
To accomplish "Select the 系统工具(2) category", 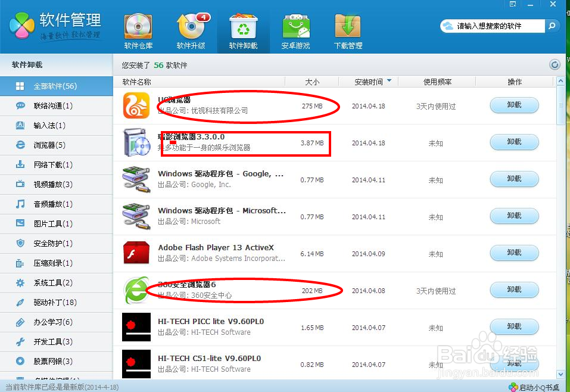I will [x=57, y=282].
